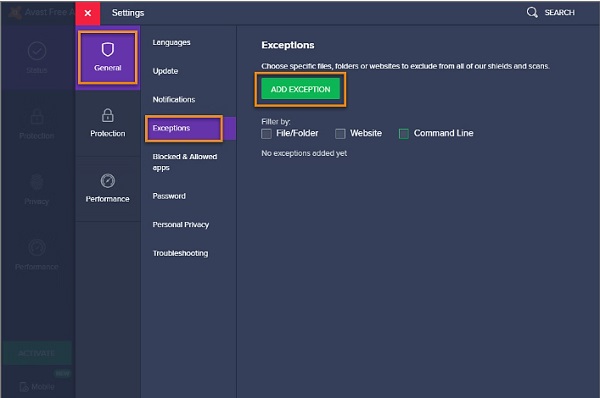Click the dimmed Mobile device icon
The height and width of the screenshot is (398, 600).
[x=24, y=387]
